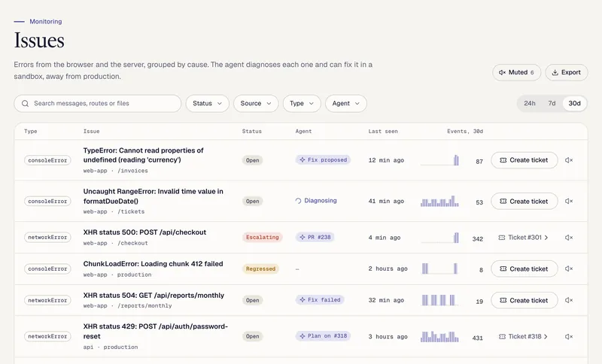The height and width of the screenshot is (364, 602).
Task: Click the Diagnosing spinner icon
Action: [x=298, y=201]
